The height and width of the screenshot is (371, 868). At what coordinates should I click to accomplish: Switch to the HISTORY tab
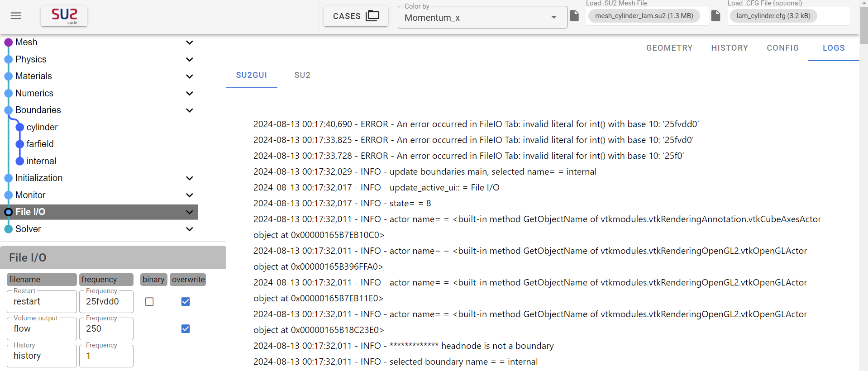pos(729,48)
